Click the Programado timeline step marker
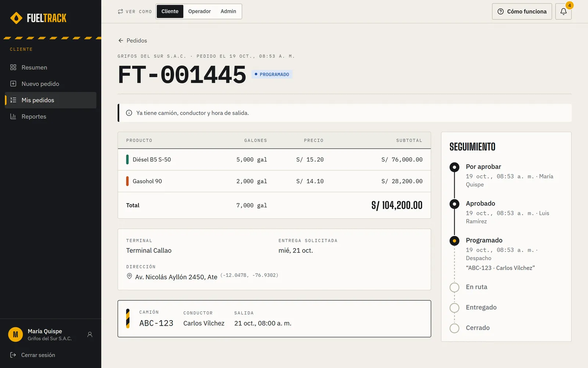 click(455, 241)
